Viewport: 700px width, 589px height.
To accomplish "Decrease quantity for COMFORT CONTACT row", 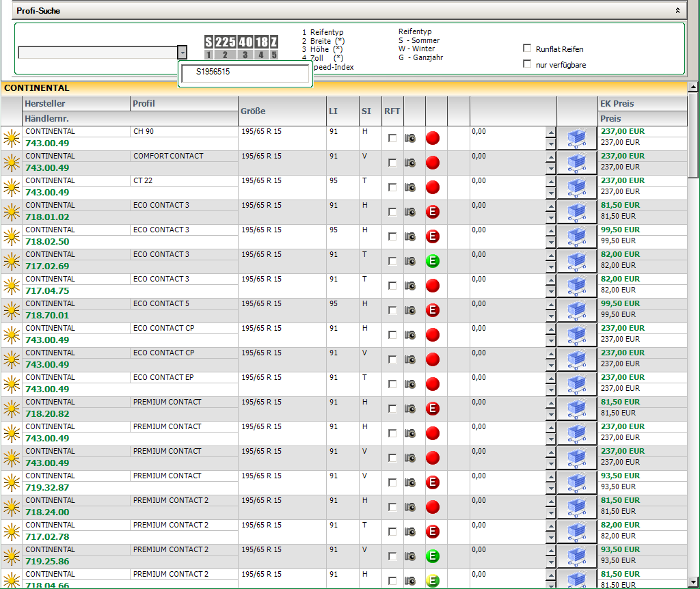I will coord(551,169).
